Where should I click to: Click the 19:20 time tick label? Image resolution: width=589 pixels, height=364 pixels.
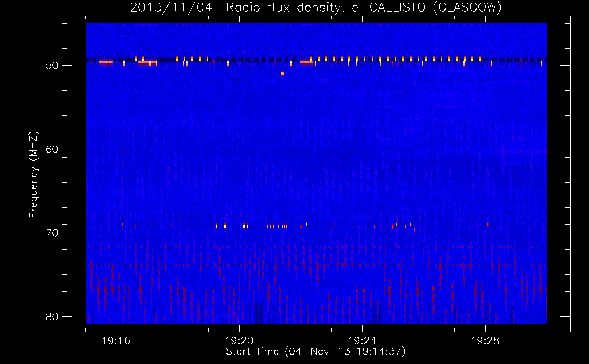coord(239,341)
